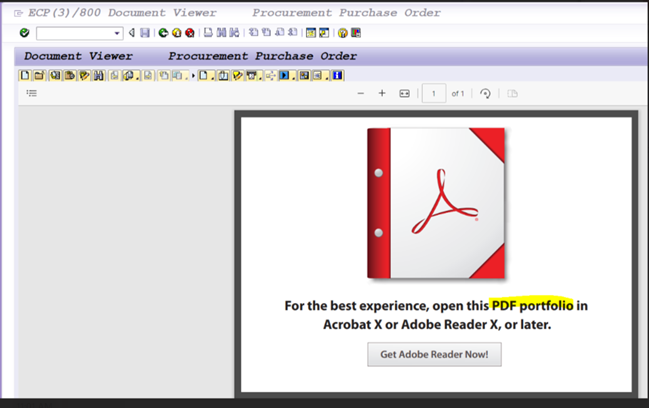Click the PDF page number field
Image resolution: width=649 pixels, height=408 pixels.
[x=433, y=93]
